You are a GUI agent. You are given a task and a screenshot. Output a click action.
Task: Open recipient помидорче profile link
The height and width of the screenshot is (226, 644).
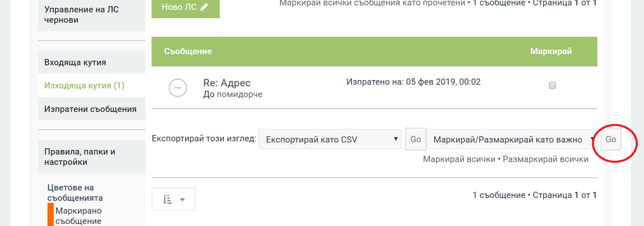[239, 94]
